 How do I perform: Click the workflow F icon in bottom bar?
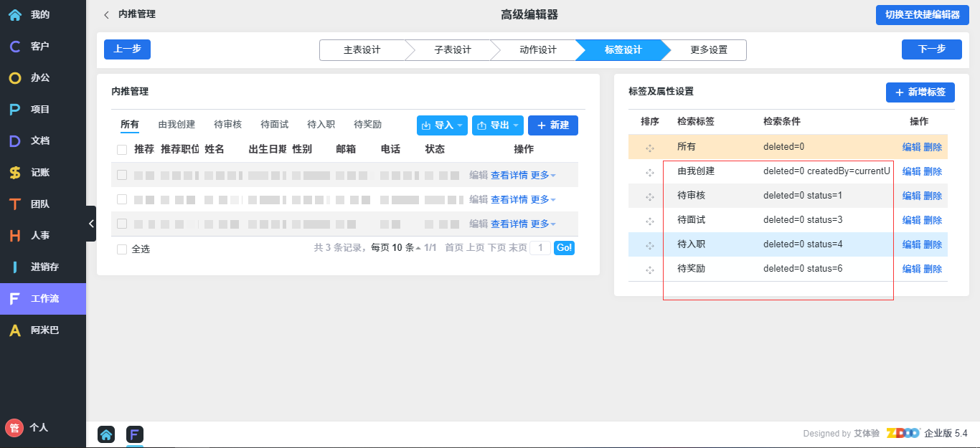pos(135,434)
